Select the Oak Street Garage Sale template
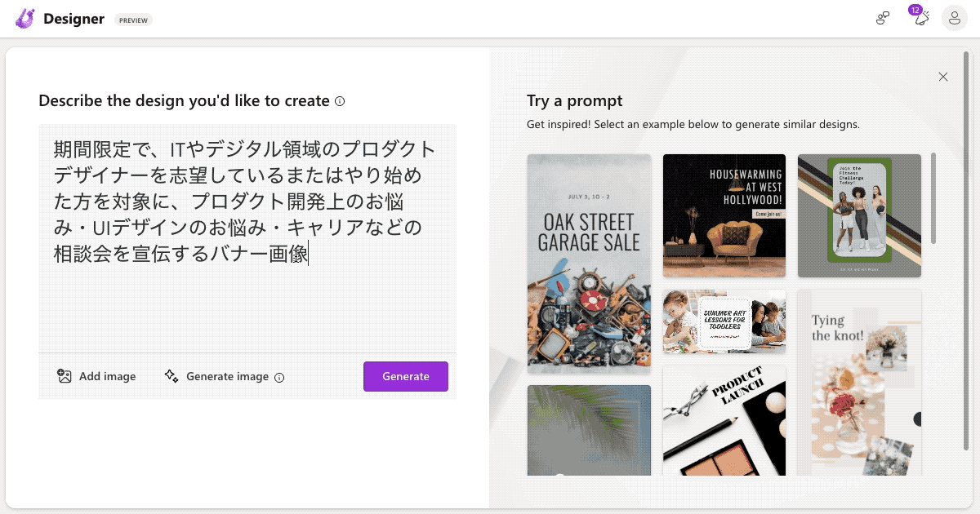The image size is (980, 514). 589,264
